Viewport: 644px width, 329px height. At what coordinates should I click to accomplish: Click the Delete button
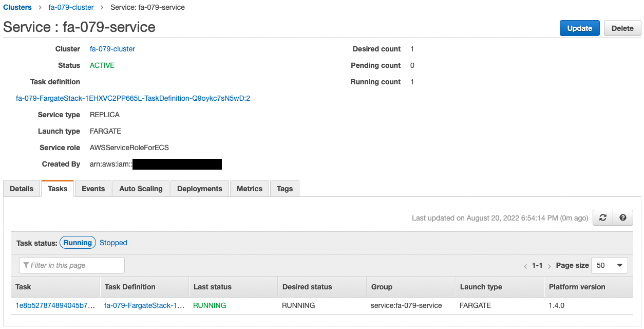coord(622,28)
